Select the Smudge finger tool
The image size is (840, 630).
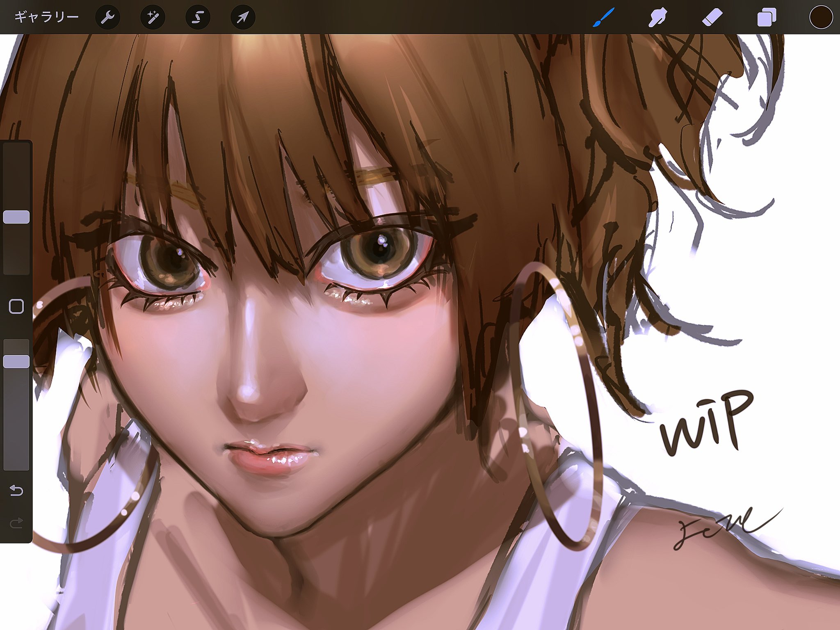657,17
